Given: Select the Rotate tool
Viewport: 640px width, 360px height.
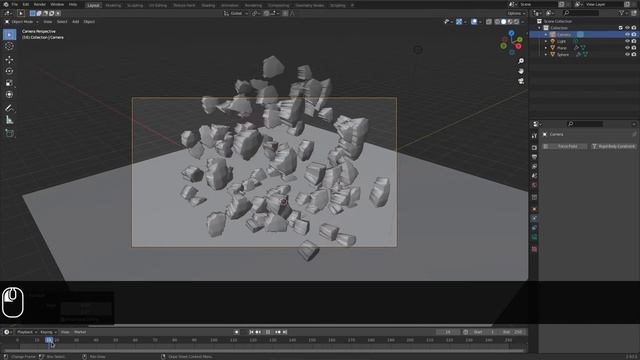Looking at the screenshot, I should coord(9,71).
